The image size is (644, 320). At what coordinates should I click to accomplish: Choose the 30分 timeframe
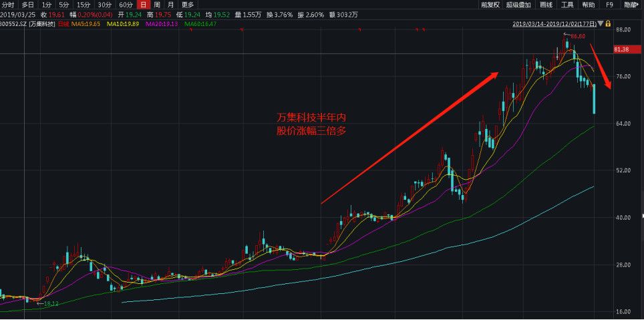pyautogui.click(x=104, y=5)
